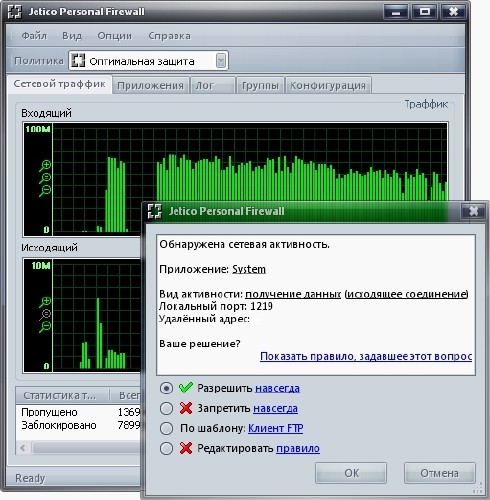Reset zoom on the outgoing traffic graph

click(x=45, y=314)
